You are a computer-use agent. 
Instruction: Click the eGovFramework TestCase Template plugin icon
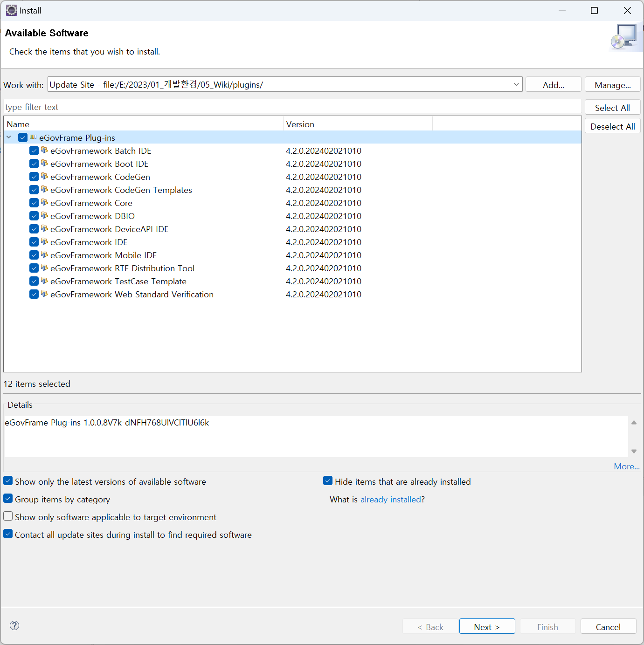(x=44, y=281)
